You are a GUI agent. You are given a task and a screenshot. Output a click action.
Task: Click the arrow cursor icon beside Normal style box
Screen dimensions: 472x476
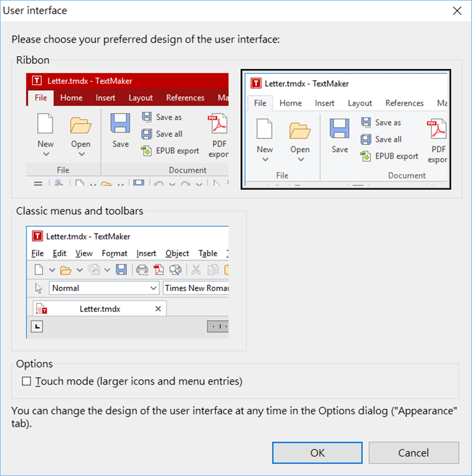[x=38, y=288]
